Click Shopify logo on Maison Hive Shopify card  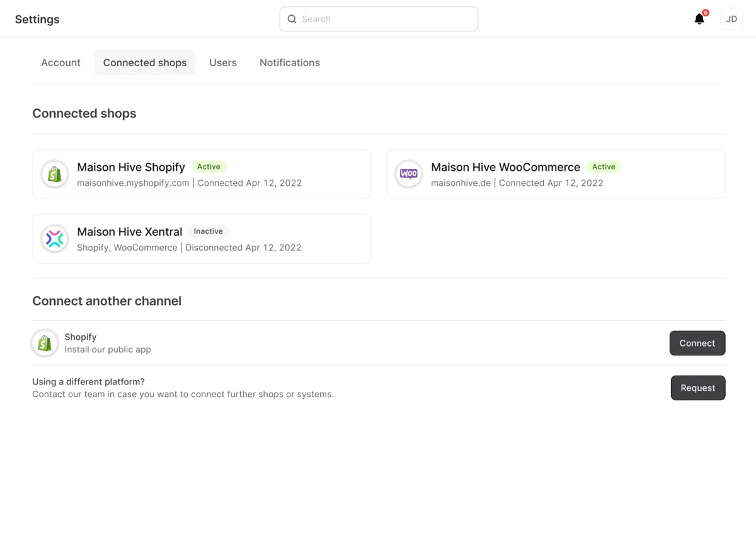coord(55,175)
